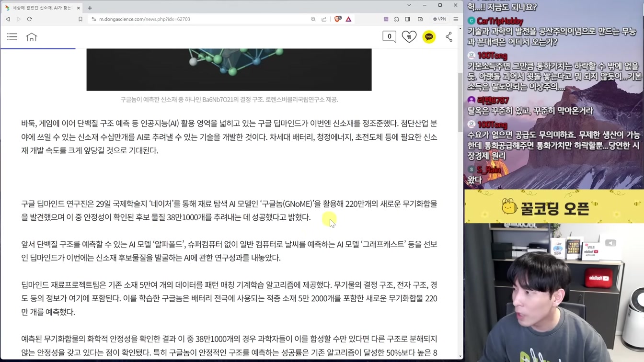Open the Brave Wallet icon

[x=420, y=19]
